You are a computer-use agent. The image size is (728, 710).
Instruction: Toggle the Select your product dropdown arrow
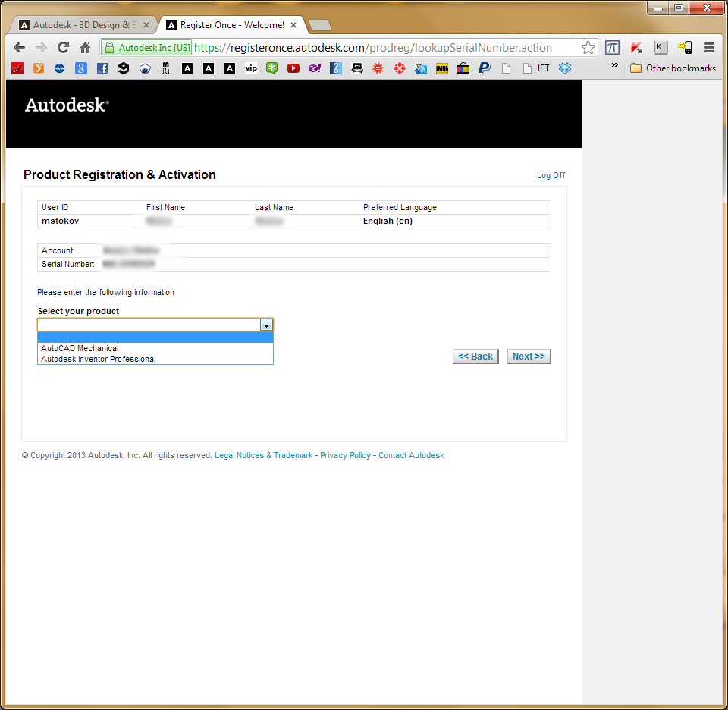click(x=266, y=325)
